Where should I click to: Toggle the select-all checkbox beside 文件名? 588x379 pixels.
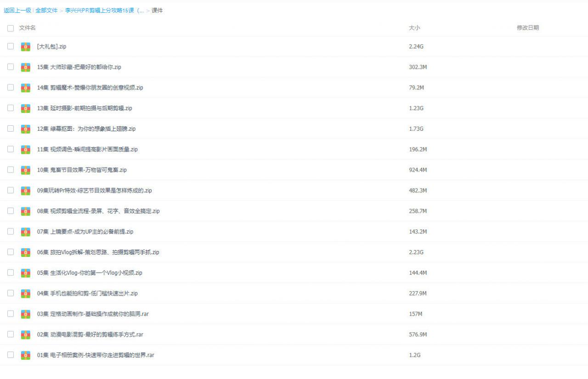click(11, 28)
